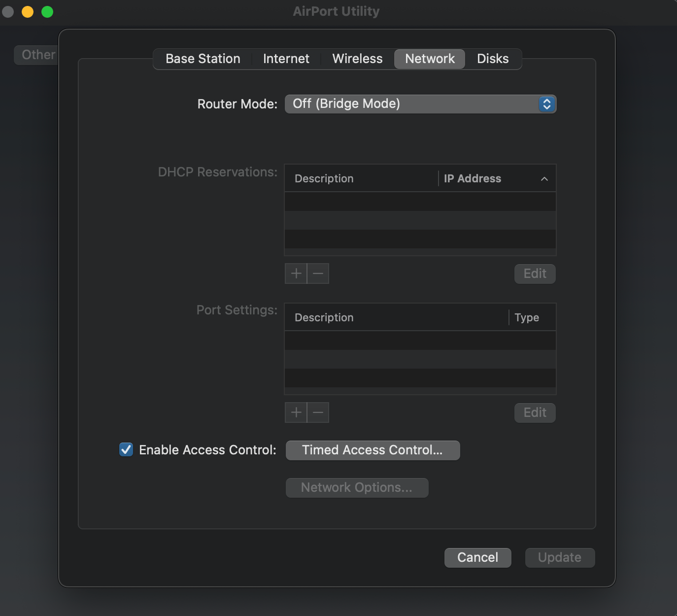Edit the selected port setting
Viewport: 677px width, 616px height.
[535, 412]
